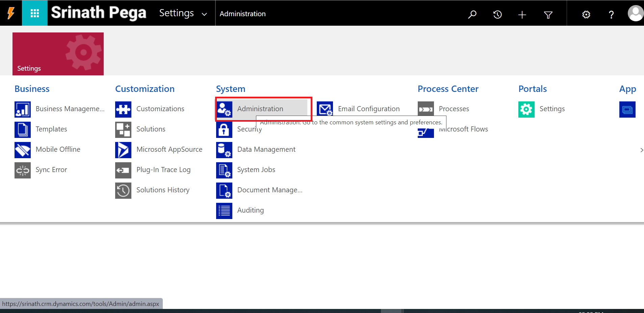This screenshot has height=313, width=644.
Task: Go to Solutions History
Action: (163, 190)
